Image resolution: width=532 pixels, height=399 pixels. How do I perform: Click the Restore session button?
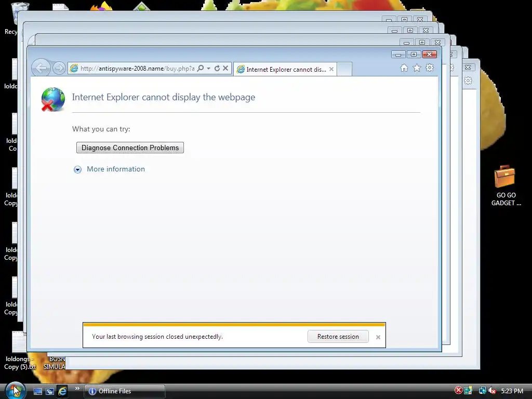pos(338,337)
